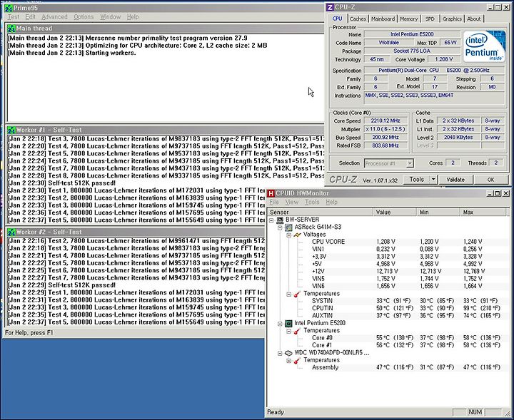
Task: Click the CPU-Z title bar icon
Action: (330, 7)
